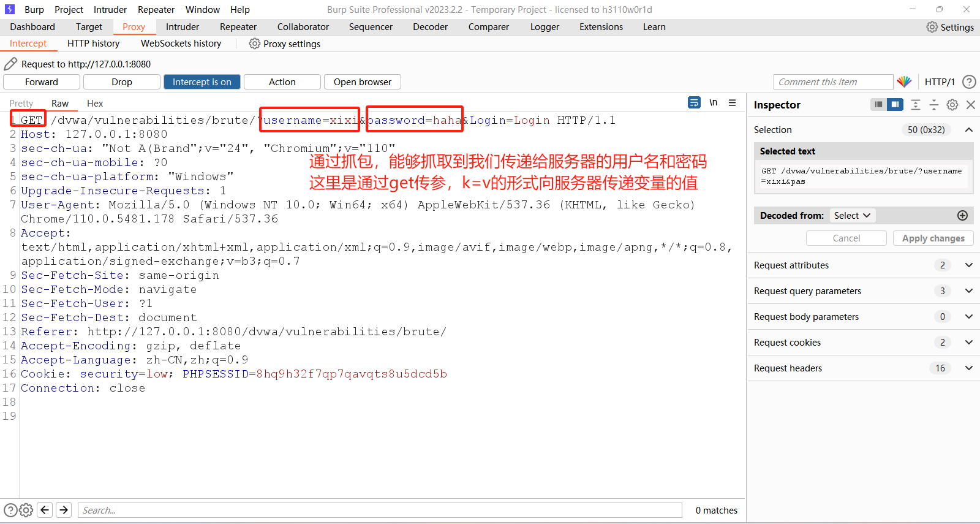Click the Burp Suite lightning logo icon

click(10, 9)
